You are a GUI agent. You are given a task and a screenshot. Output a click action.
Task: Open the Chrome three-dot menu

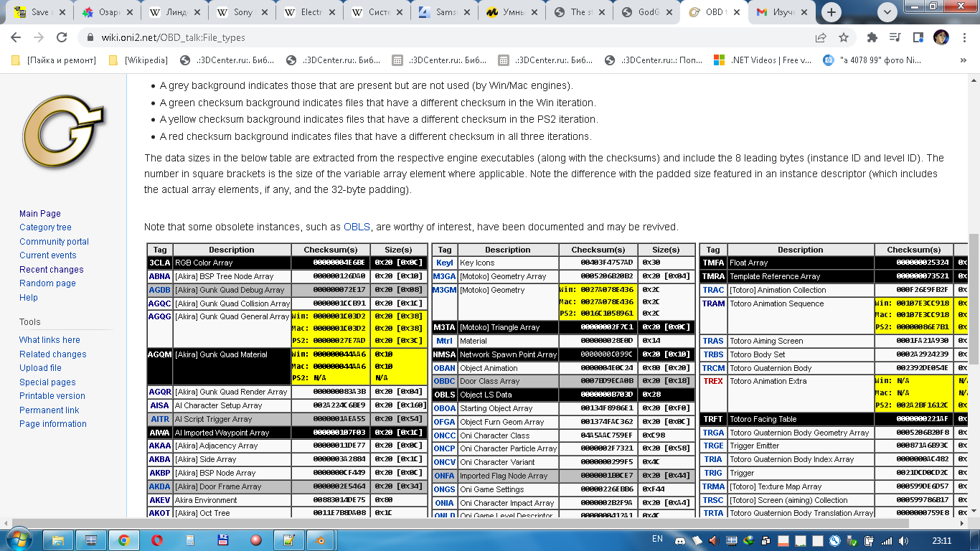point(963,37)
